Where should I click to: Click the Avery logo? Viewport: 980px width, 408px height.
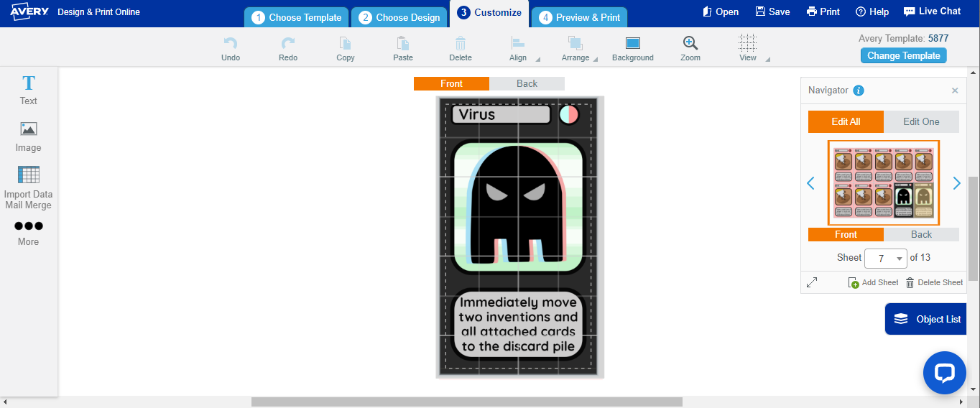coord(29,11)
